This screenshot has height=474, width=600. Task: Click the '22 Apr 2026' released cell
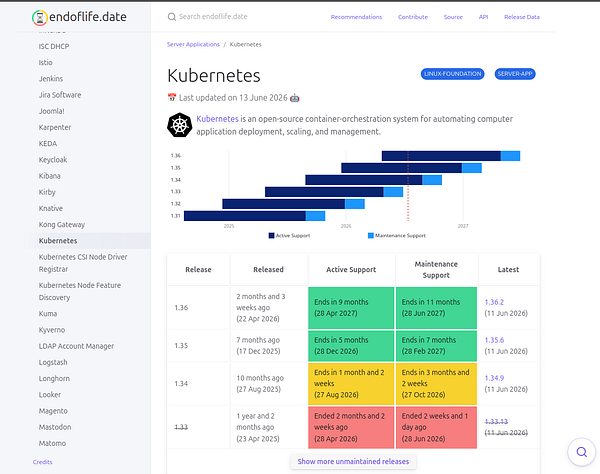click(269, 308)
